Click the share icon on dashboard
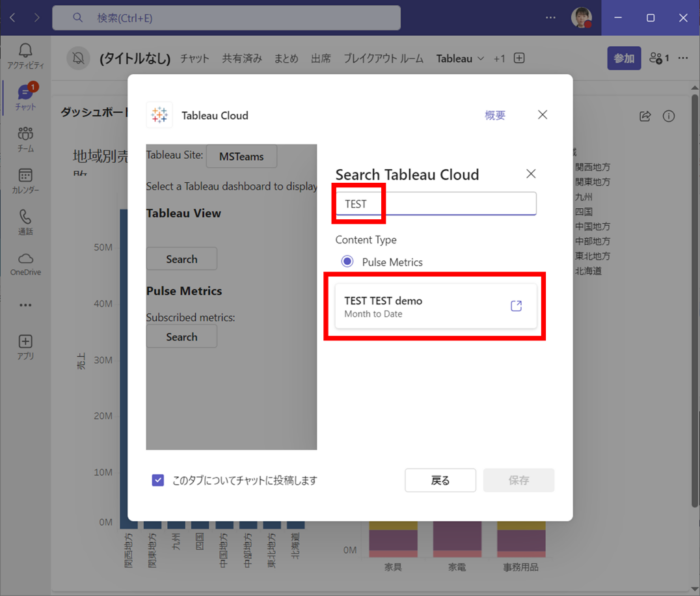The image size is (700, 596). (x=645, y=117)
